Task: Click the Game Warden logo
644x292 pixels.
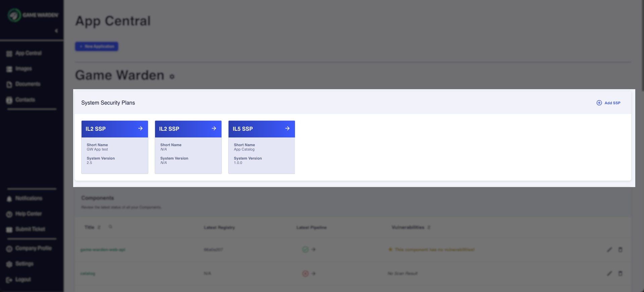Action: tap(33, 15)
